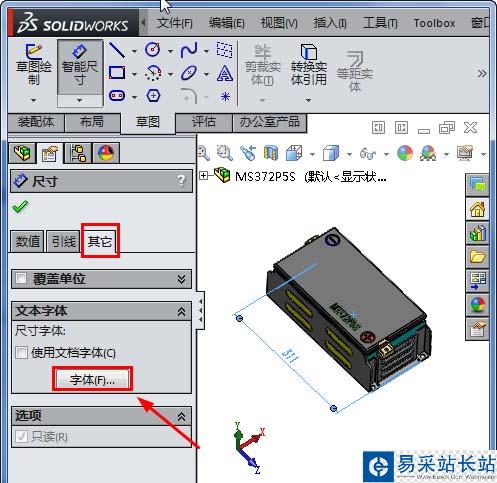This screenshot has width=497, height=483.
Task: Select the 数值 dimension tab
Action: tap(28, 241)
